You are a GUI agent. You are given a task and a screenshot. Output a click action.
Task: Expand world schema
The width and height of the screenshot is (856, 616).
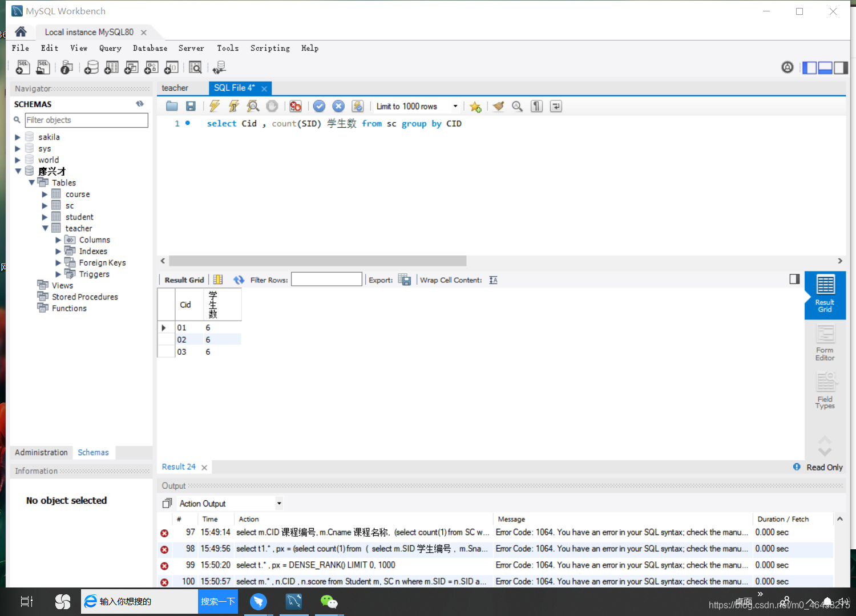18,160
